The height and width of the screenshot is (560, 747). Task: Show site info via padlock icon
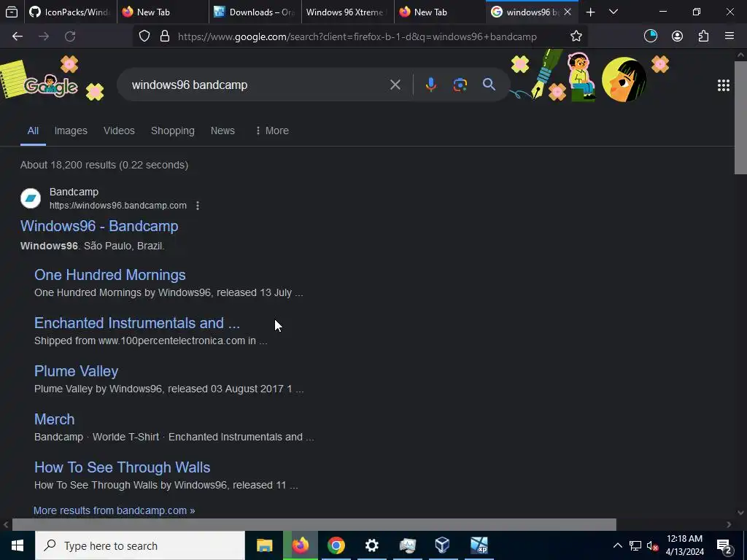click(x=165, y=36)
